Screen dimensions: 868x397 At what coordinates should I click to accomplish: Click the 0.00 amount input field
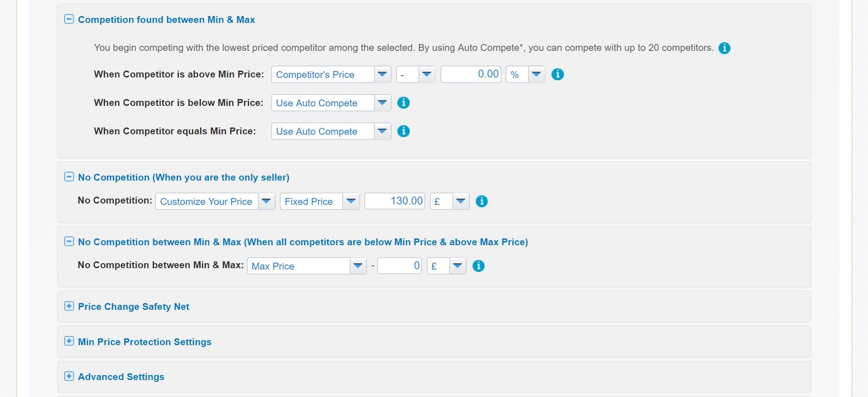click(x=471, y=74)
